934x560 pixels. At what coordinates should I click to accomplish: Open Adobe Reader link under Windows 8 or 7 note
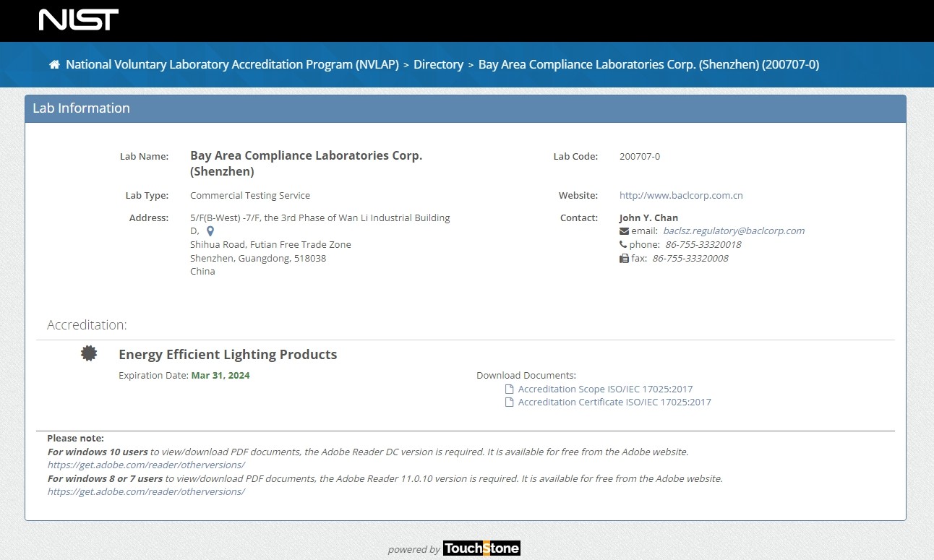point(146,491)
